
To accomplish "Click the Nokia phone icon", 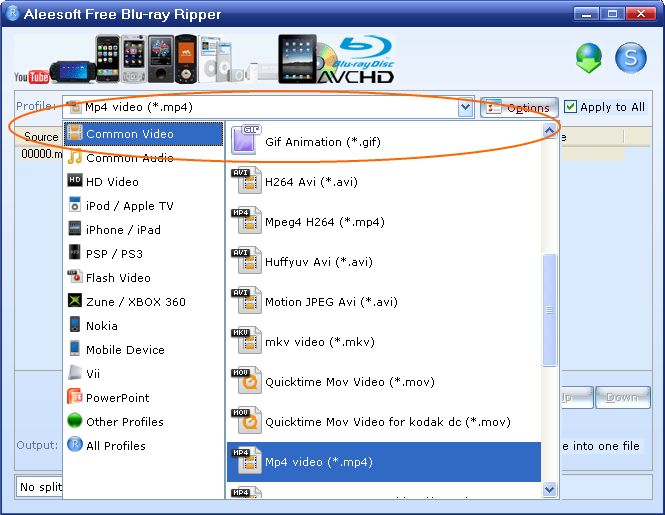I will (x=75, y=325).
